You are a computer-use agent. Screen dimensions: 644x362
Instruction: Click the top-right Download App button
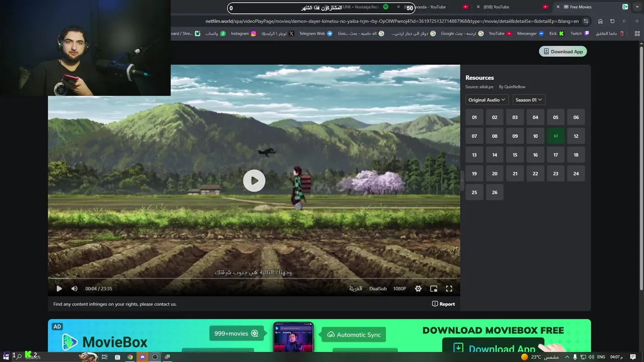(563, 51)
